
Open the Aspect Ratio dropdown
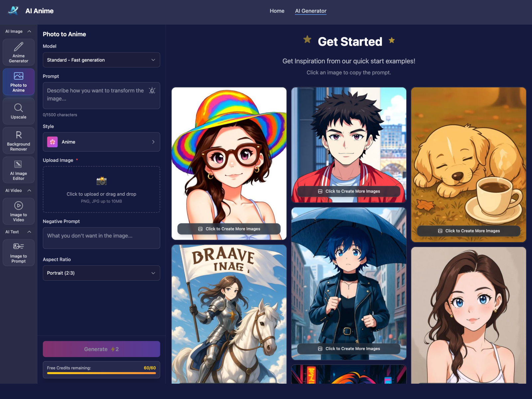point(101,273)
